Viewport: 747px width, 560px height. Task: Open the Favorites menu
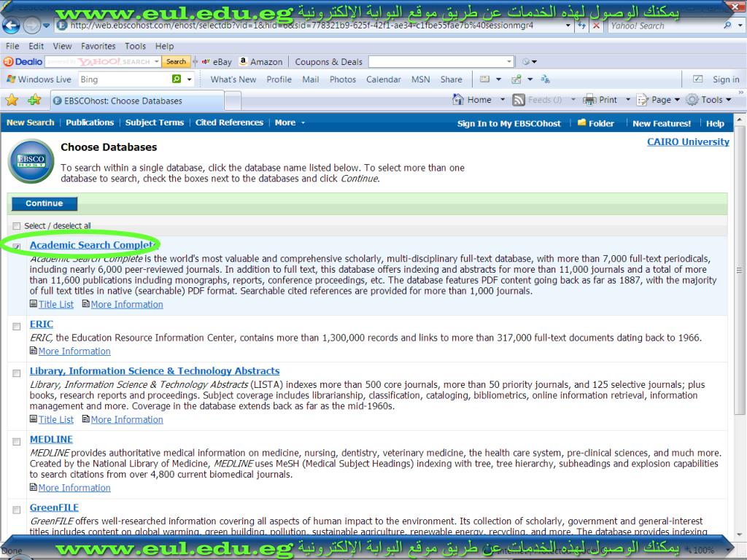[98, 46]
